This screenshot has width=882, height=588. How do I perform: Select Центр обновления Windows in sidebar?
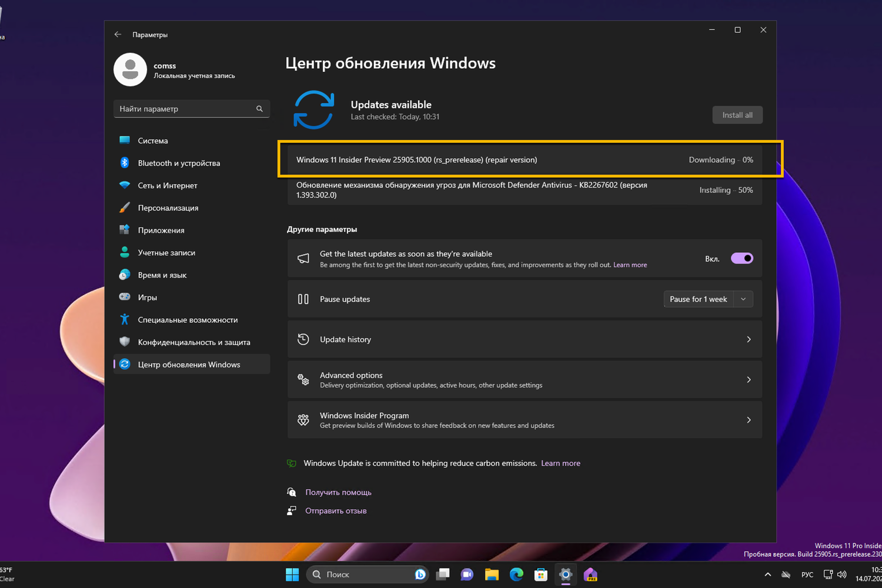[192, 364]
